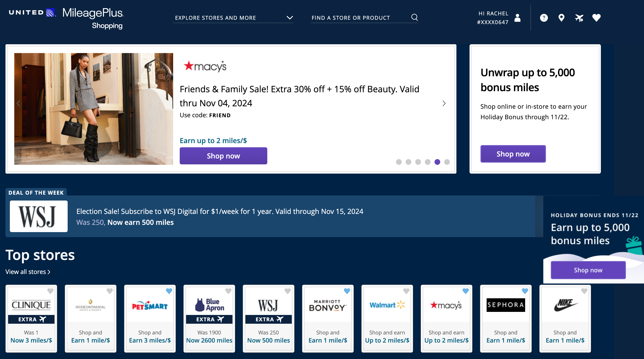Click Earn 3 miles/$ on PetSmart card
This screenshot has width=644, height=359.
click(150, 340)
